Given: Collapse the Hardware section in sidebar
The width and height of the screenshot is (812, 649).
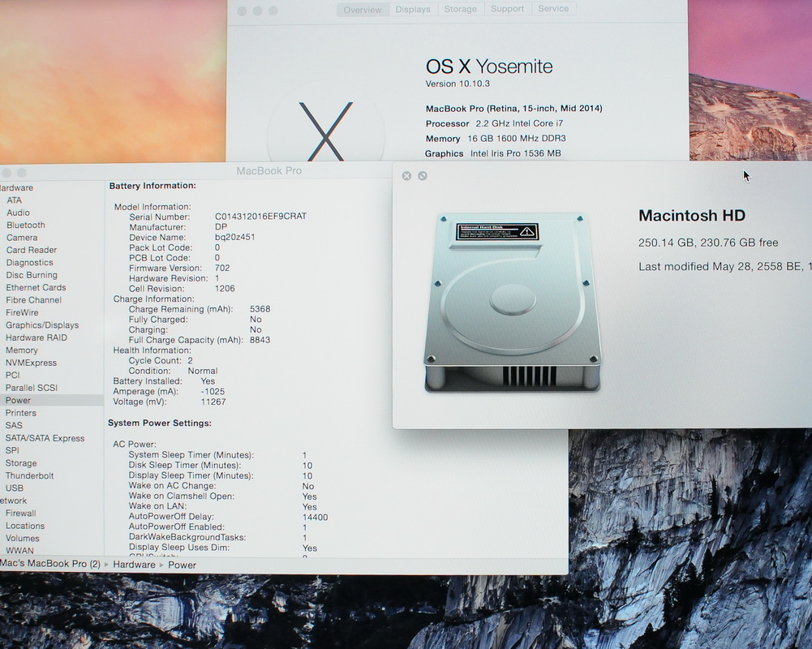Looking at the screenshot, I should (16, 188).
